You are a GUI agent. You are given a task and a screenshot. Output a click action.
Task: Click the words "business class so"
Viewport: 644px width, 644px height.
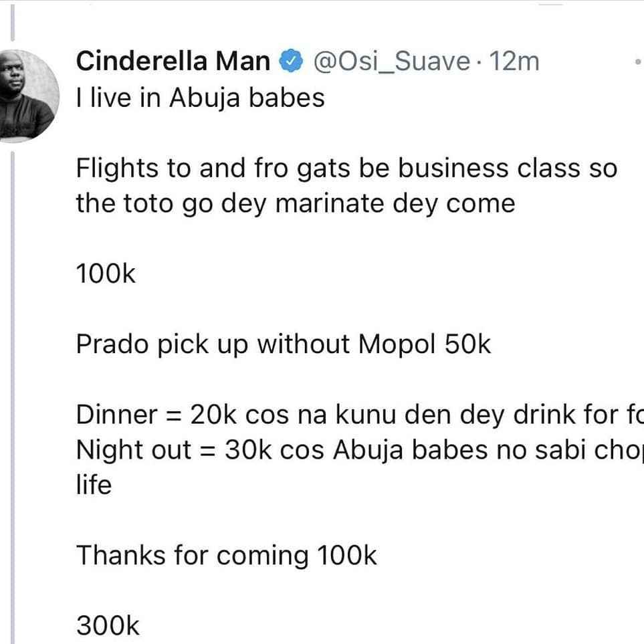click(x=508, y=169)
